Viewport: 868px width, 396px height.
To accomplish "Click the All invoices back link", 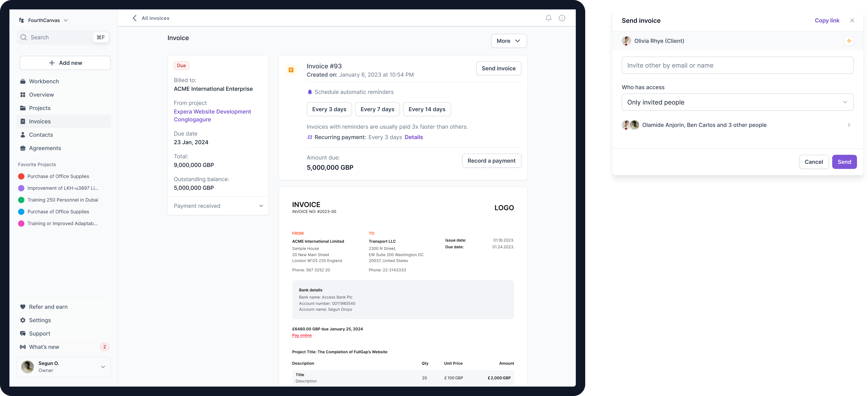I will 155,18.
